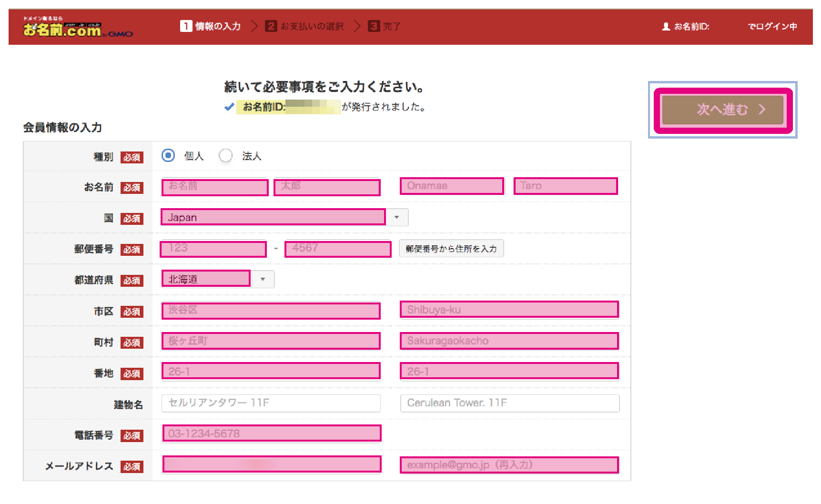This screenshot has width=821, height=504.
Task: Focus postal code field 123
Action: [x=213, y=249]
